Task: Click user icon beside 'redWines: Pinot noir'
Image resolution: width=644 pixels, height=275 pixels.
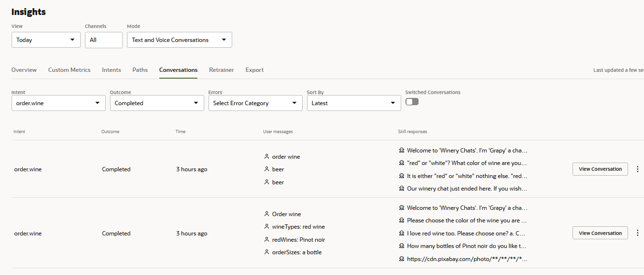Action: pyautogui.click(x=266, y=240)
